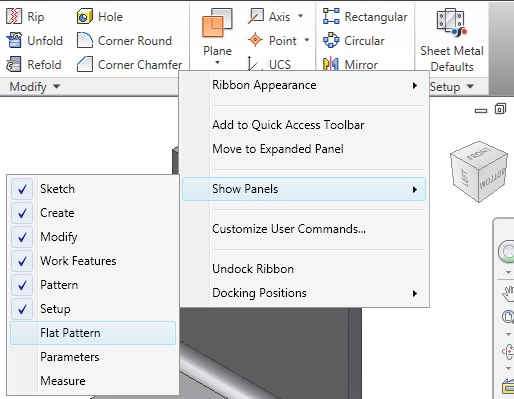Open dropdown below the Zoom icon

click(x=508, y=334)
